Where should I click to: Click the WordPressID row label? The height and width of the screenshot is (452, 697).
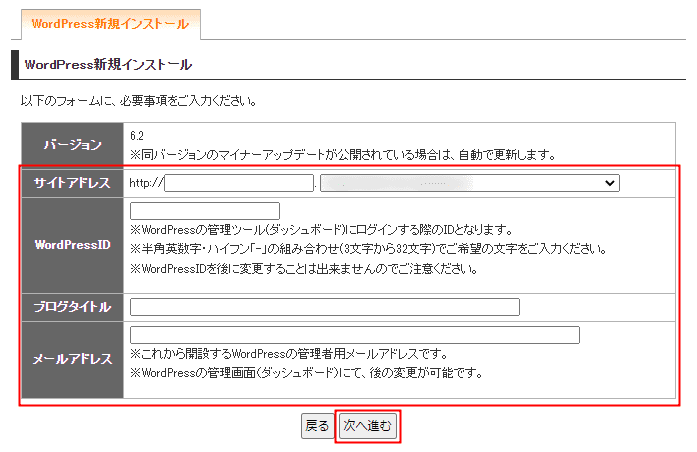point(72,245)
